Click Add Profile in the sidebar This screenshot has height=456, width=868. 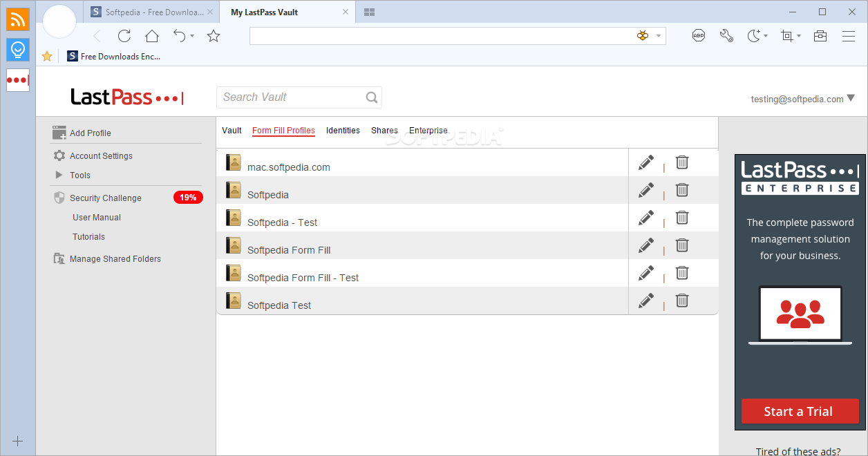pos(91,133)
